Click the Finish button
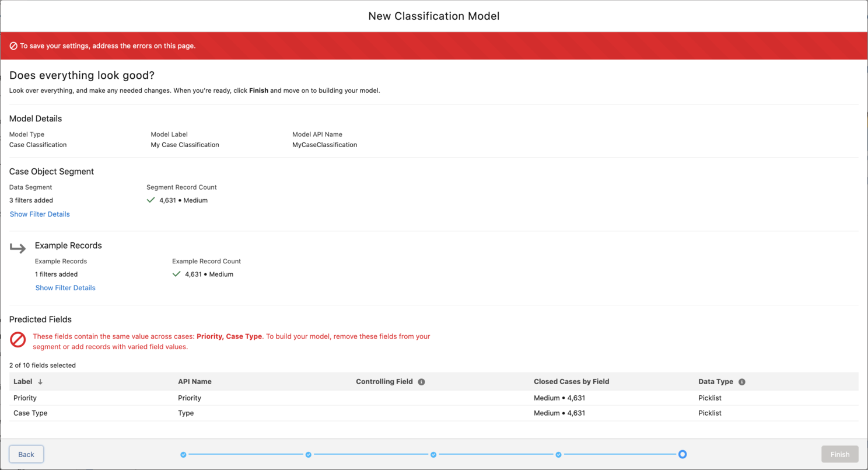 (839, 454)
